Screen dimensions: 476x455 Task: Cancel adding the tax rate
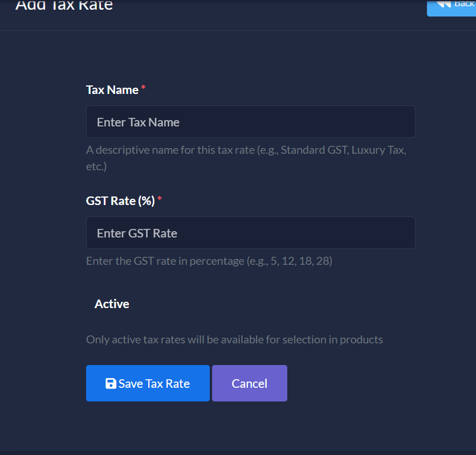coord(249,383)
